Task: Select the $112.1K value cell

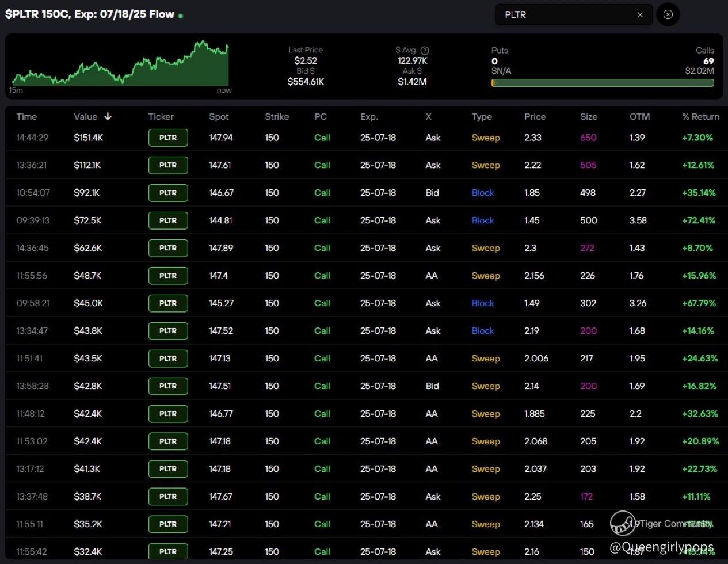Action: coord(87,165)
